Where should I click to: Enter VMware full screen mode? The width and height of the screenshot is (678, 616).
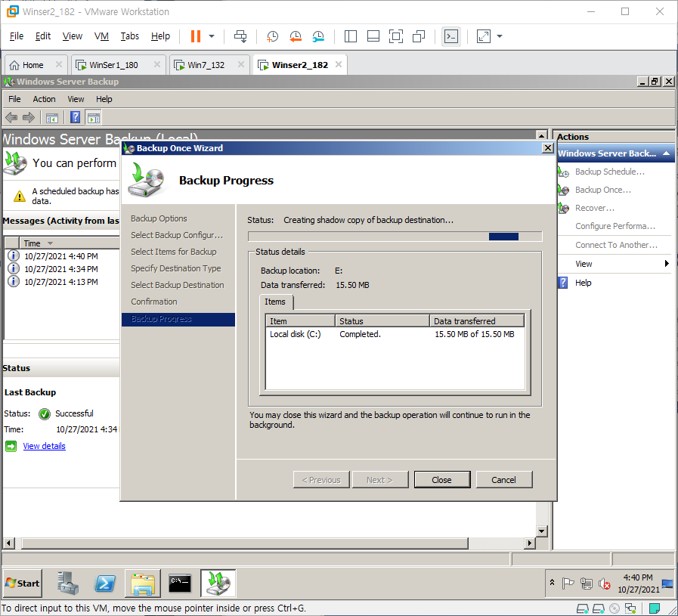point(395,36)
